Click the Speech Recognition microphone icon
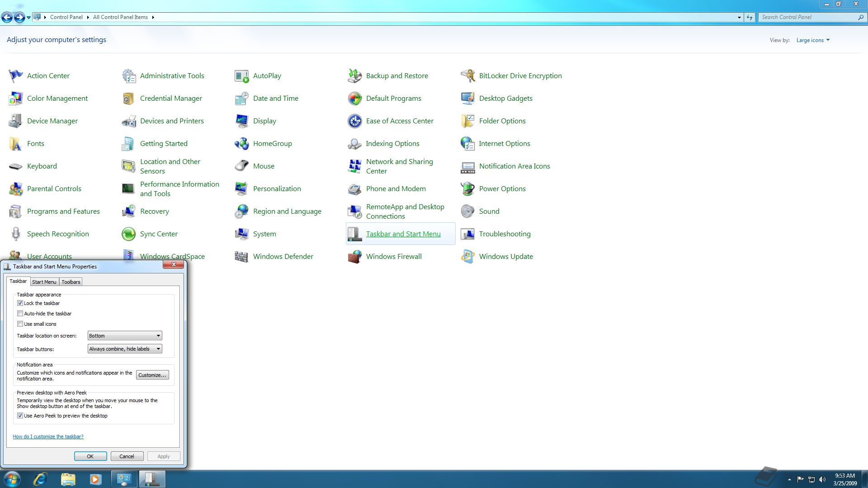 pos(16,234)
